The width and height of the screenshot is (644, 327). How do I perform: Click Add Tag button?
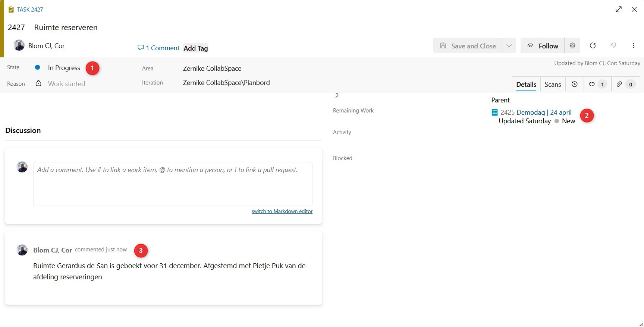(x=196, y=48)
